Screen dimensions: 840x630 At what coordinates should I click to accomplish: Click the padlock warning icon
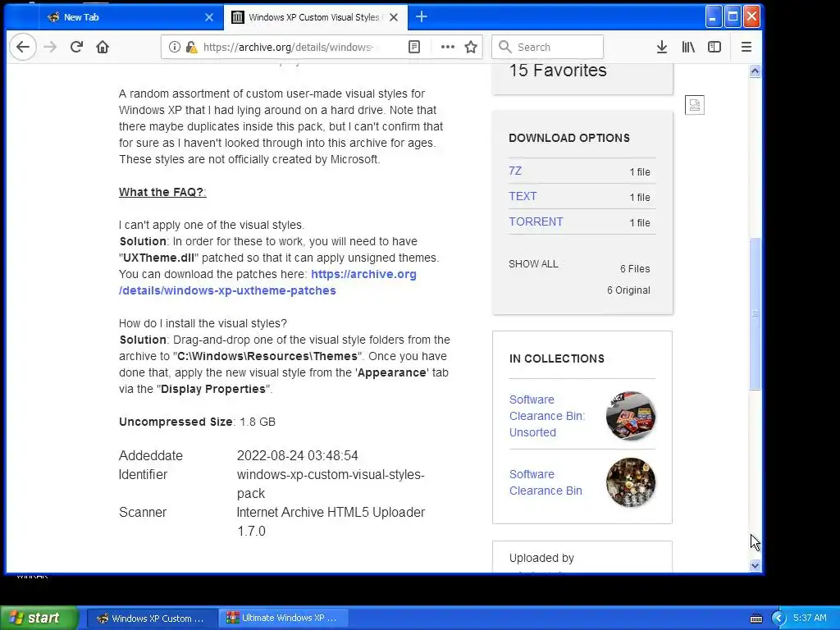tap(191, 47)
